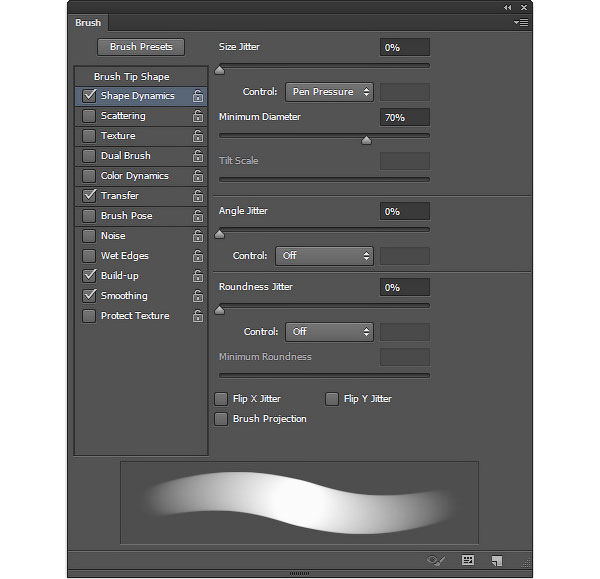Enable Flip X Jitter checkbox

click(221, 399)
